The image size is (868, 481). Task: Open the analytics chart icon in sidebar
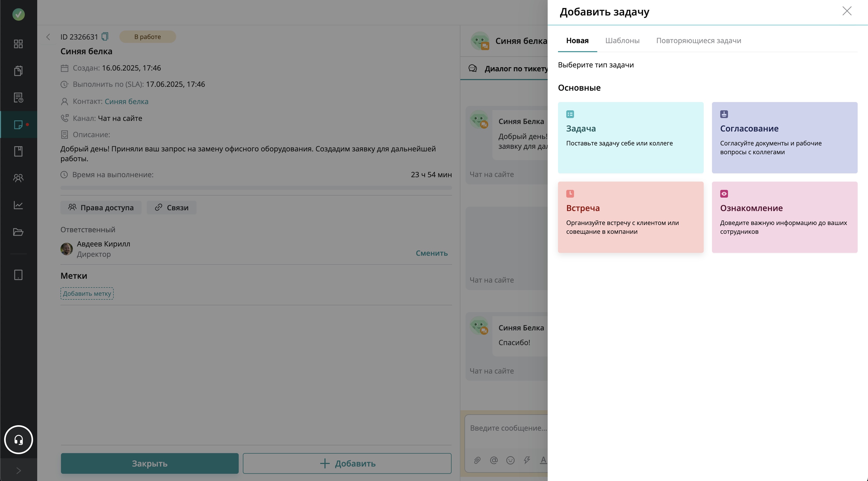pos(18,205)
